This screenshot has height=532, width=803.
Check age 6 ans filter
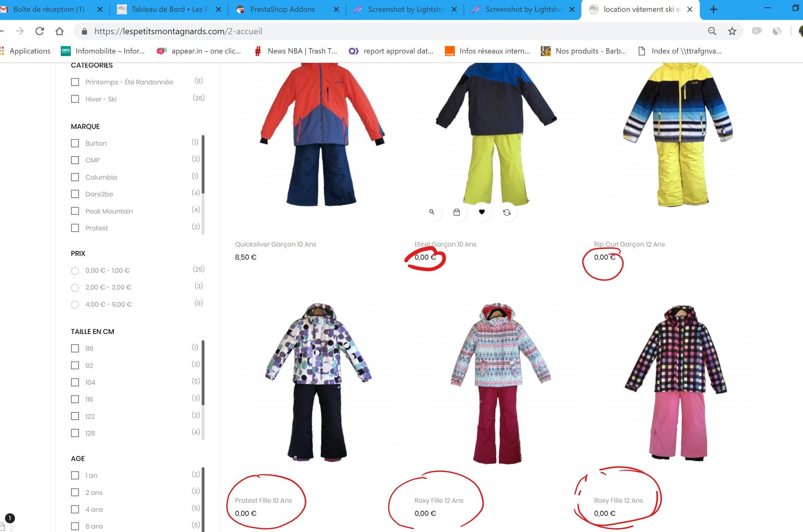[x=75, y=526]
